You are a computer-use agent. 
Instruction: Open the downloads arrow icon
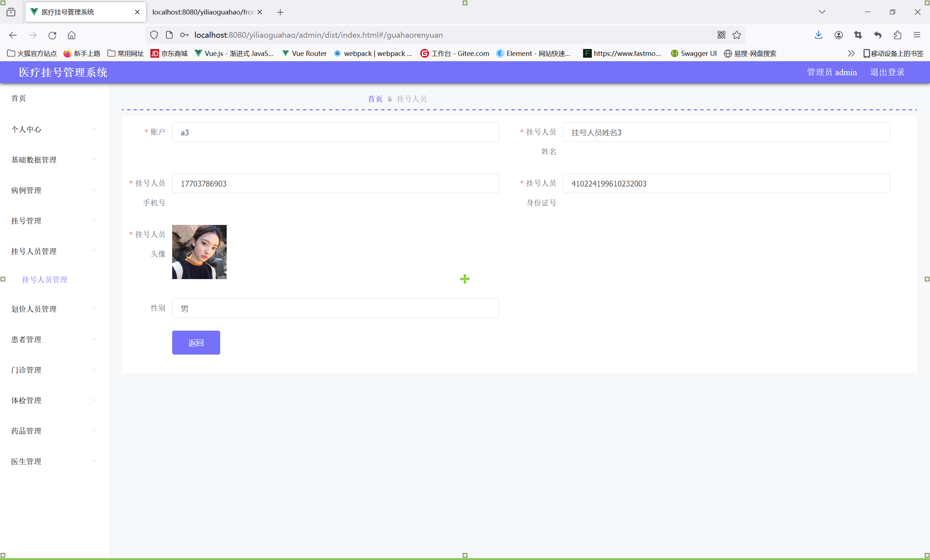pyautogui.click(x=818, y=35)
